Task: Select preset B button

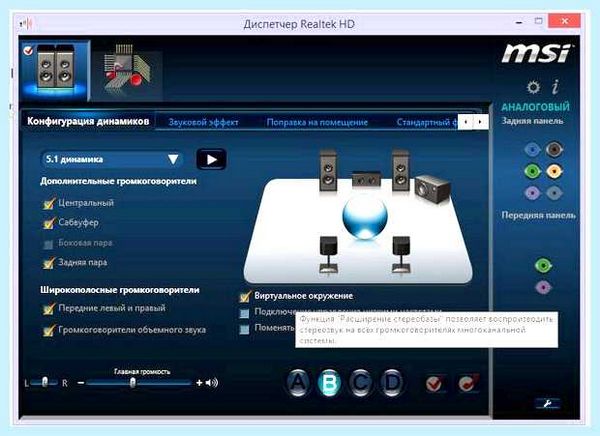Action: coord(329,383)
